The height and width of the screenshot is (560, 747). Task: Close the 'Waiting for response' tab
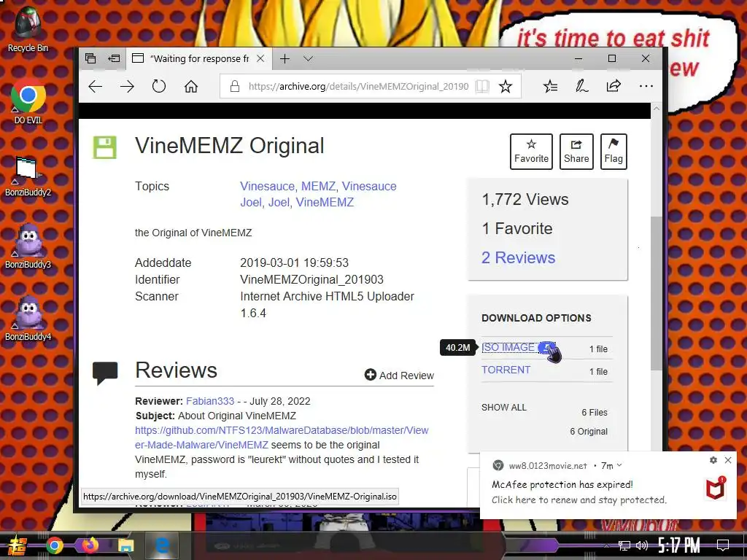pos(260,58)
